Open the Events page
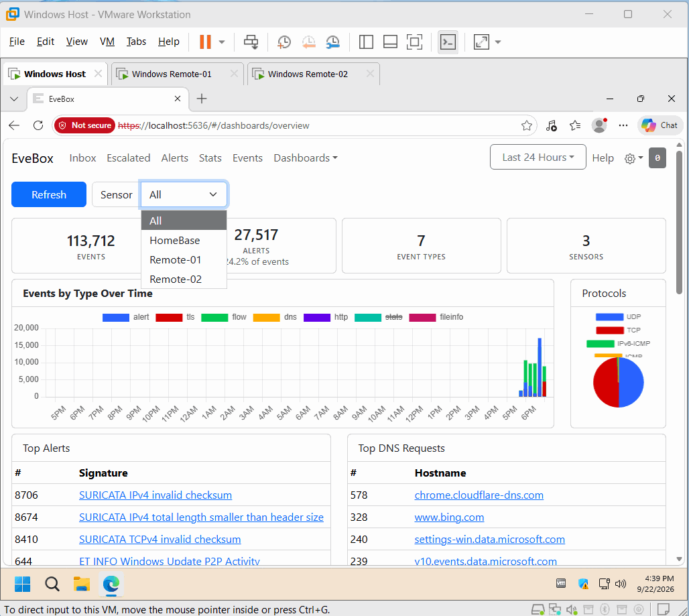 [x=247, y=158]
